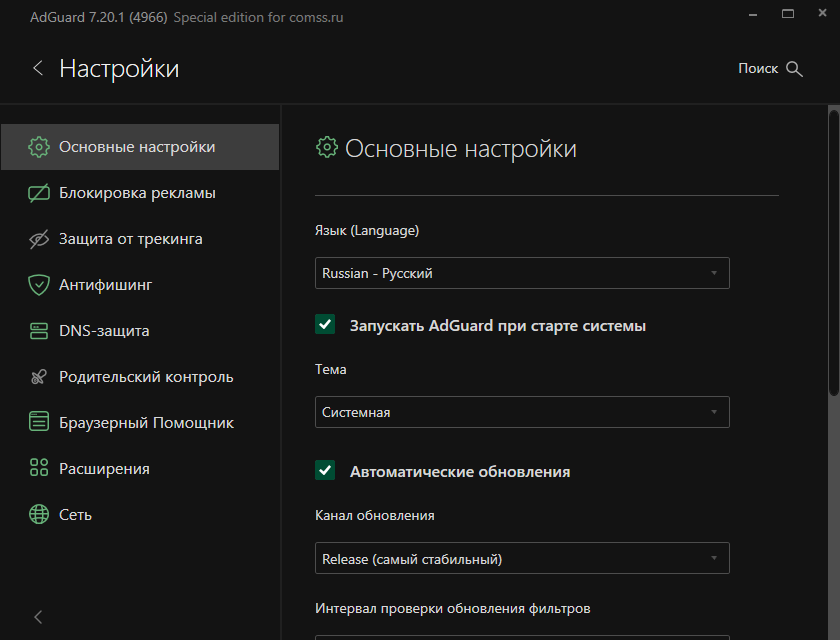Click the Браузерный Помощник icon
This screenshot has height=640, width=840.
tap(39, 423)
